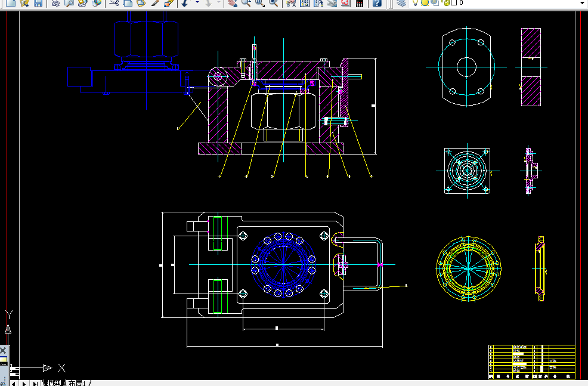Expand the Redo history dropdown arrow
Screen dimensions: 588x386
click(219, 3)
